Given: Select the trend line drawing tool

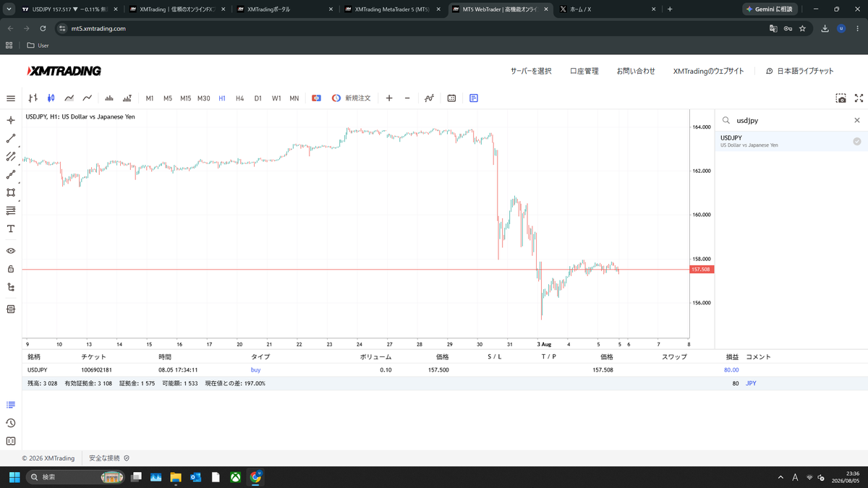Looking at the screenshot, I should point(11,138).
